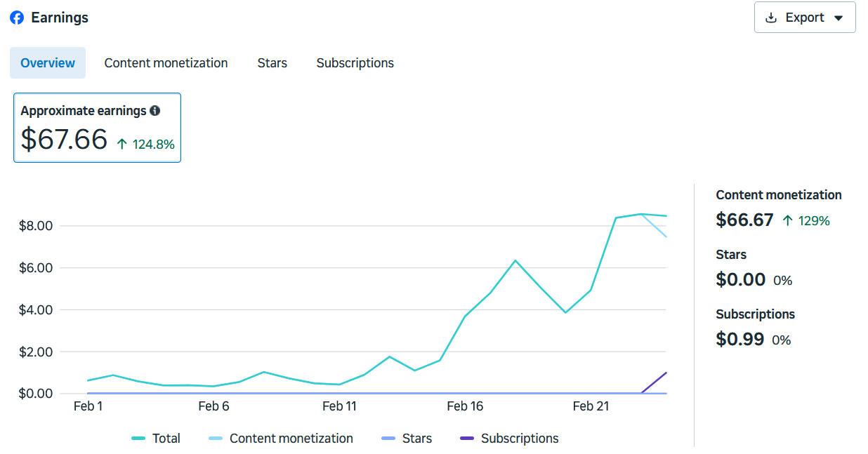Expand the Export dropdown caret

point(838,18)
